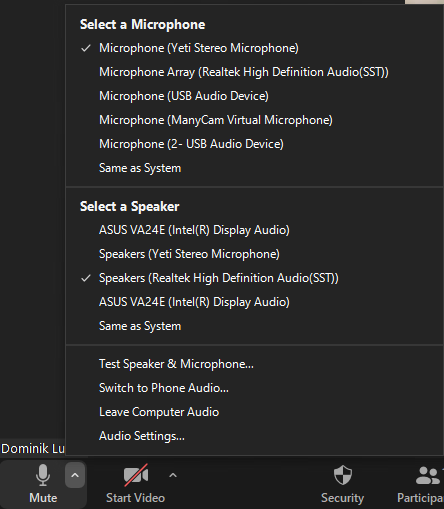
Task: Expand video options arrow beside Start Video
Action: click(x=173, y=475)
